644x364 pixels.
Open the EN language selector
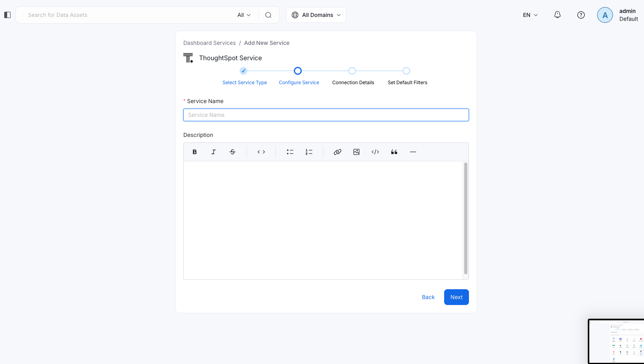point(530,15)
